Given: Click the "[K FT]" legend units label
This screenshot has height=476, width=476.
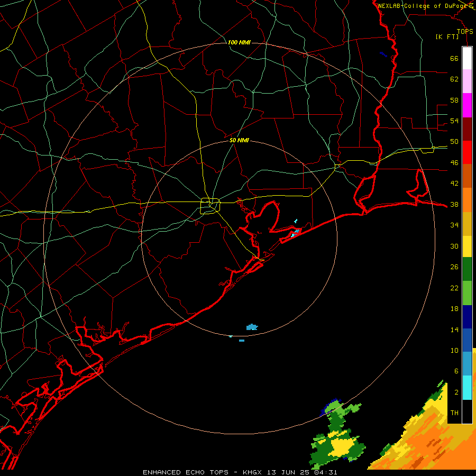Looking at the screenshot, I should point(447,37).
